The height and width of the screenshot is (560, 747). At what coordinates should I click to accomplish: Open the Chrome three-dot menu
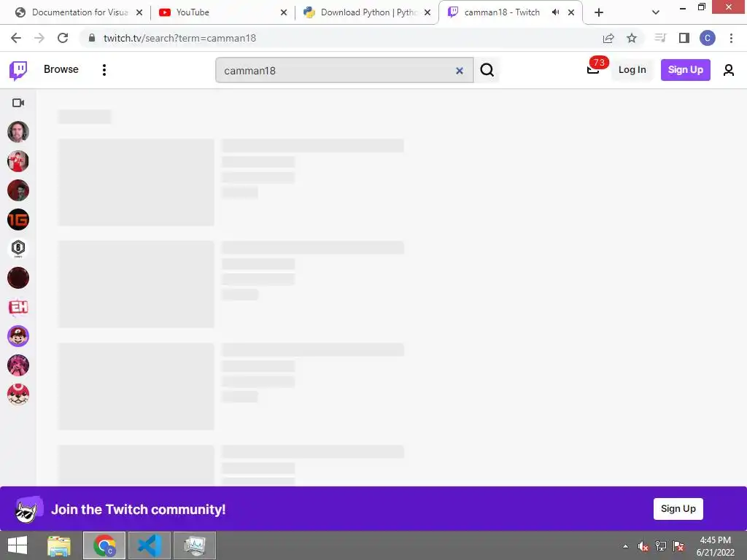731,38
